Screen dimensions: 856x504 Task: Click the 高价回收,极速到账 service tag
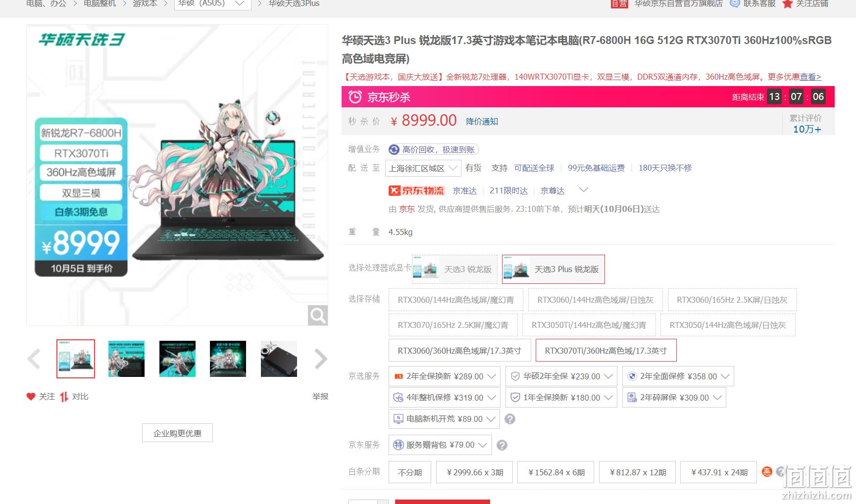434,149
